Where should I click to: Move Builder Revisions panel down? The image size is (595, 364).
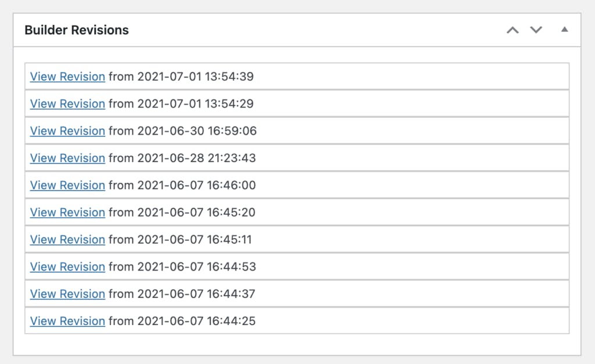[536, 30]
